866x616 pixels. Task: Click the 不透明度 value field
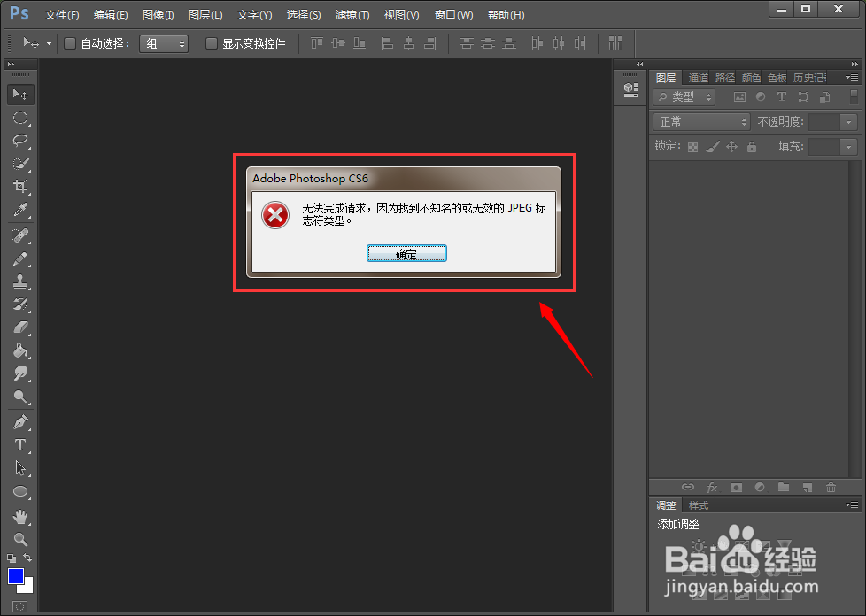[x=824, y=121]
